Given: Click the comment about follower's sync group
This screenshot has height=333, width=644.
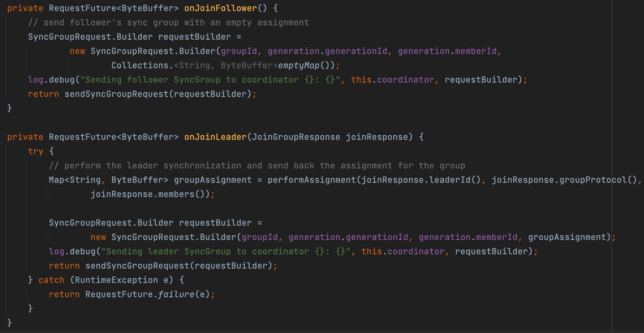Looking at the screenshot, I should [x=168, y=22].
